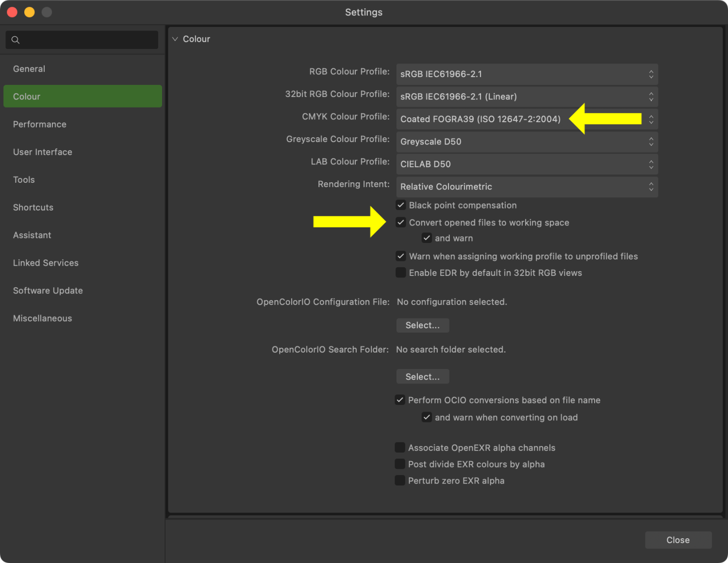This screenshot has height=563, width=728.
Task: Open the LAB Colour Profile dropdown
Action: coord(527,164)
